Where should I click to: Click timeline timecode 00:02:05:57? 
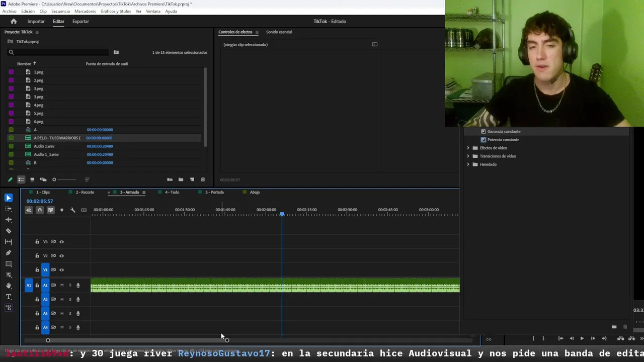[x=40, y=201]
